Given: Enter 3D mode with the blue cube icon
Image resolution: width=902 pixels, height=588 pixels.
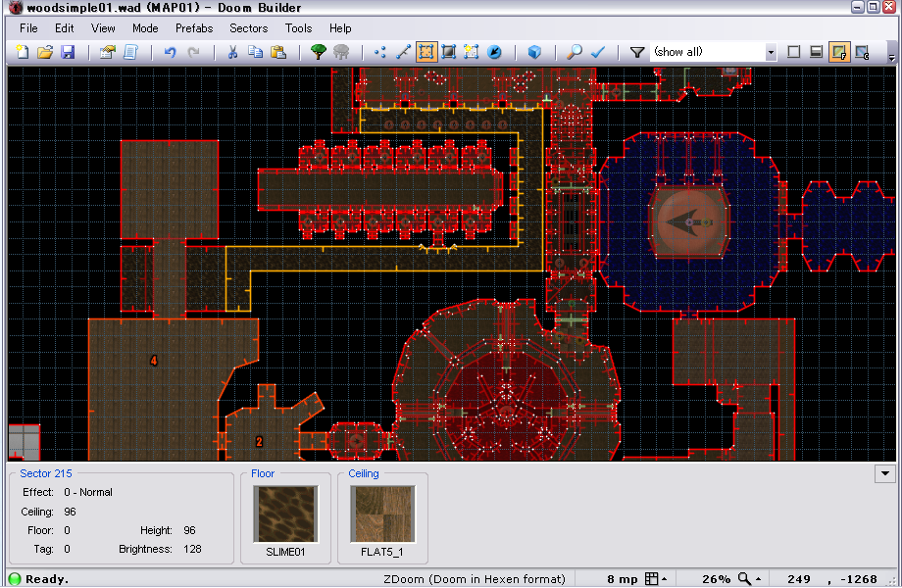Looking at the screenshot, I should pos(534,52).
